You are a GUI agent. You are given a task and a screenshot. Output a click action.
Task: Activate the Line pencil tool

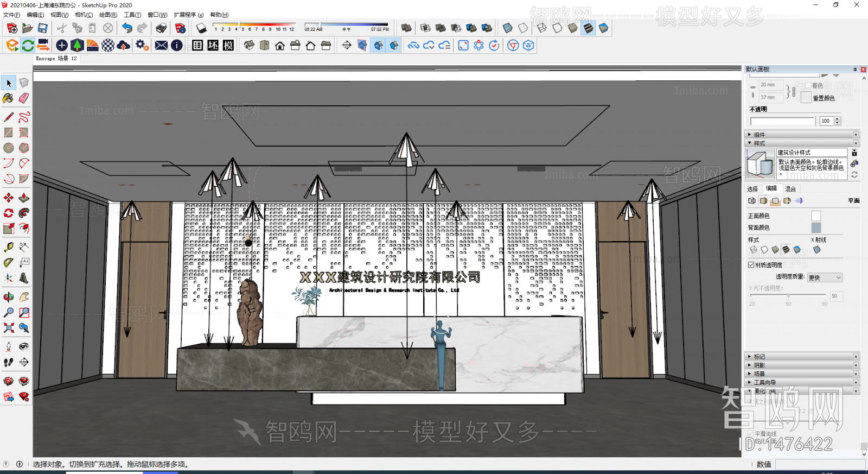[x=9, y=117]
